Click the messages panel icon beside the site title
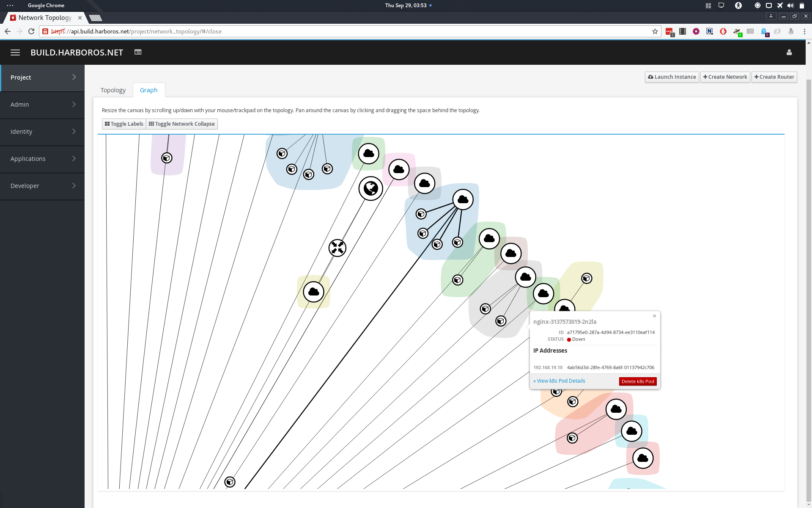This screenshot has height=508, width=812. [138, 52]
